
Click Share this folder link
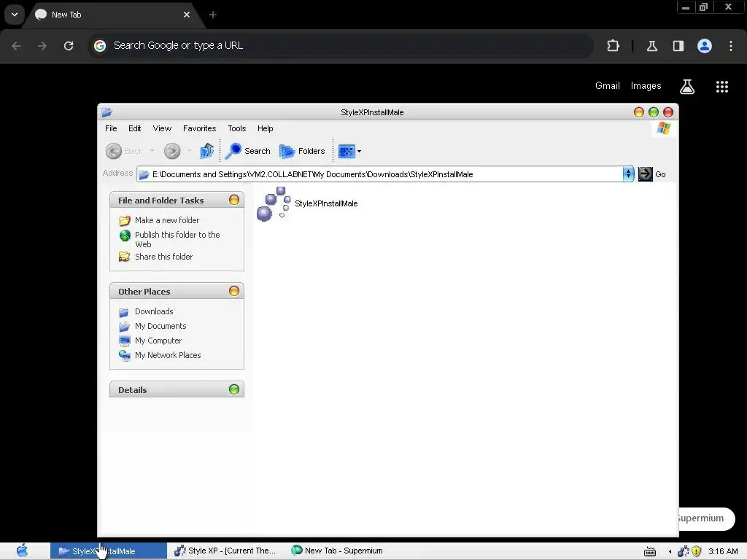(164, 257)
